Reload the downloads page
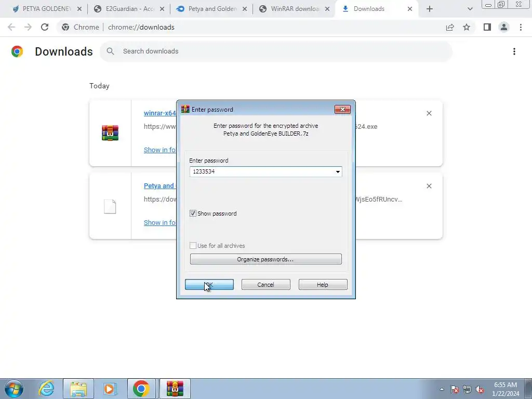 click(45, 27)
